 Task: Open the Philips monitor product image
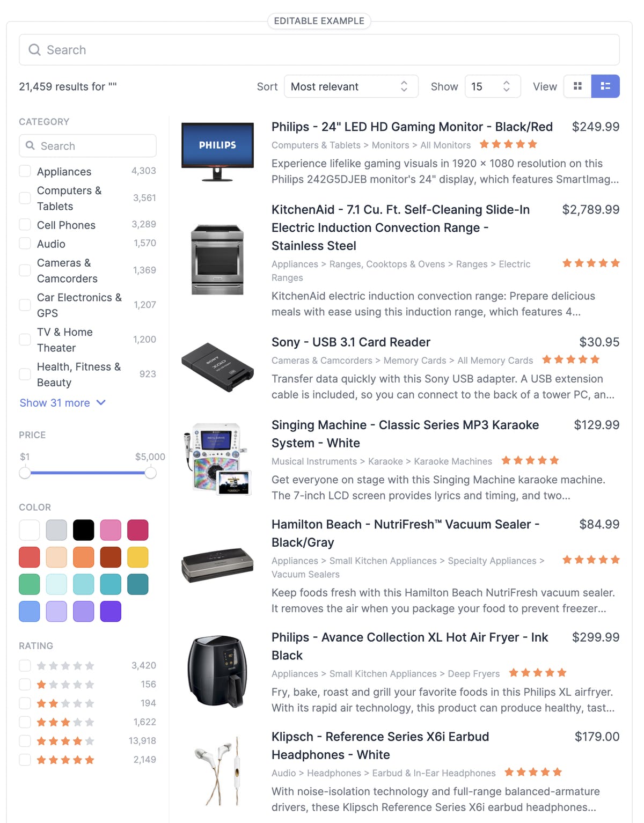(217, 152)
